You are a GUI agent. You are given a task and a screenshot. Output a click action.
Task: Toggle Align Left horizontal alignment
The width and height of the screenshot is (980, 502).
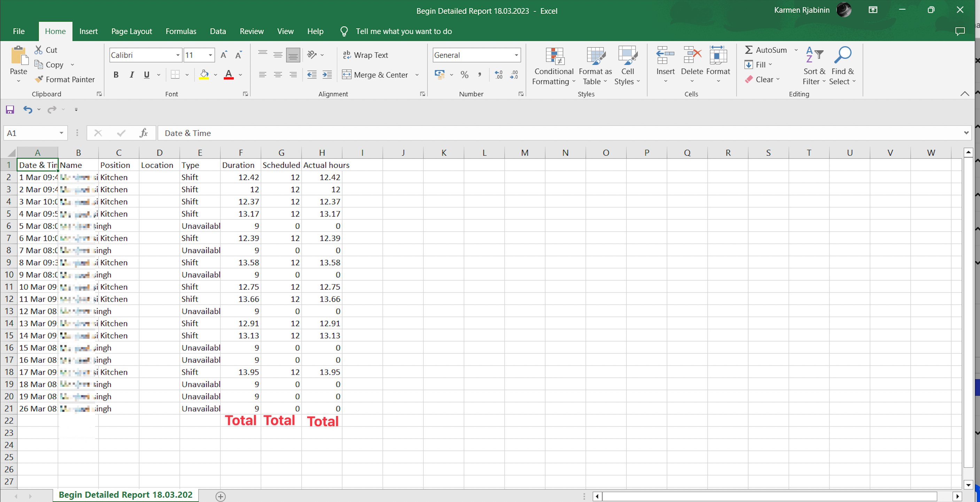(x=263, y=74)
